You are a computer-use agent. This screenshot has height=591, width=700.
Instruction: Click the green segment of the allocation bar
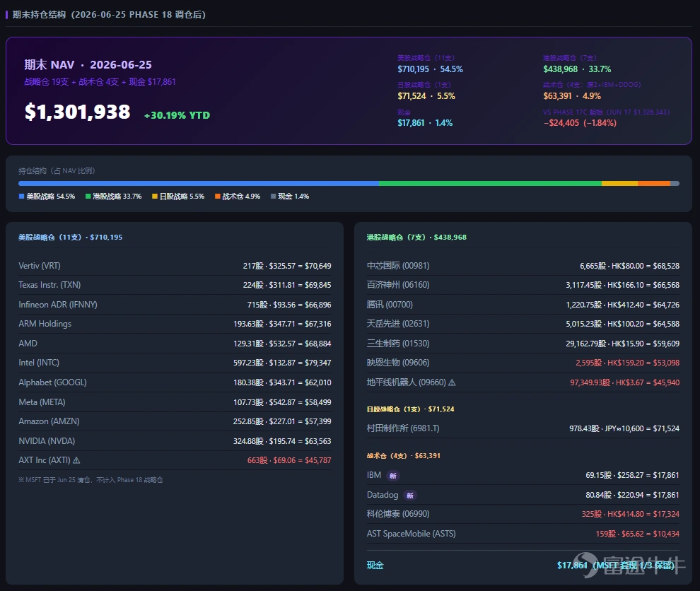490,184
